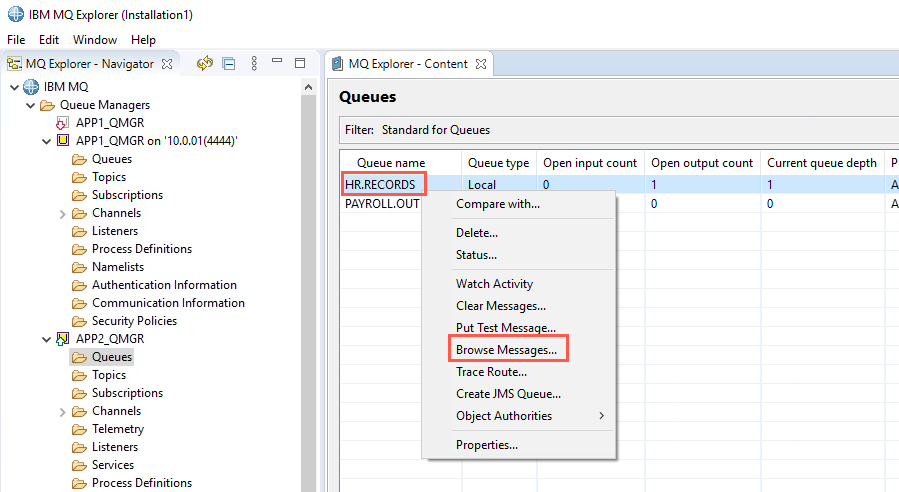Collapse APP1_QMGR on '10.0.01(4444)' node
899x492 pixels.
(x=46, y=141)
